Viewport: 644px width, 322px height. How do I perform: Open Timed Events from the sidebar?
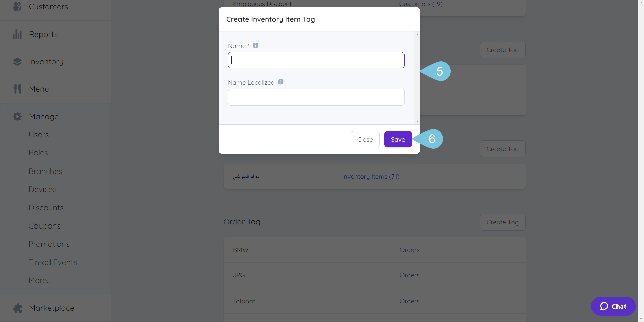pyautogui.click(x=53, y=262)
